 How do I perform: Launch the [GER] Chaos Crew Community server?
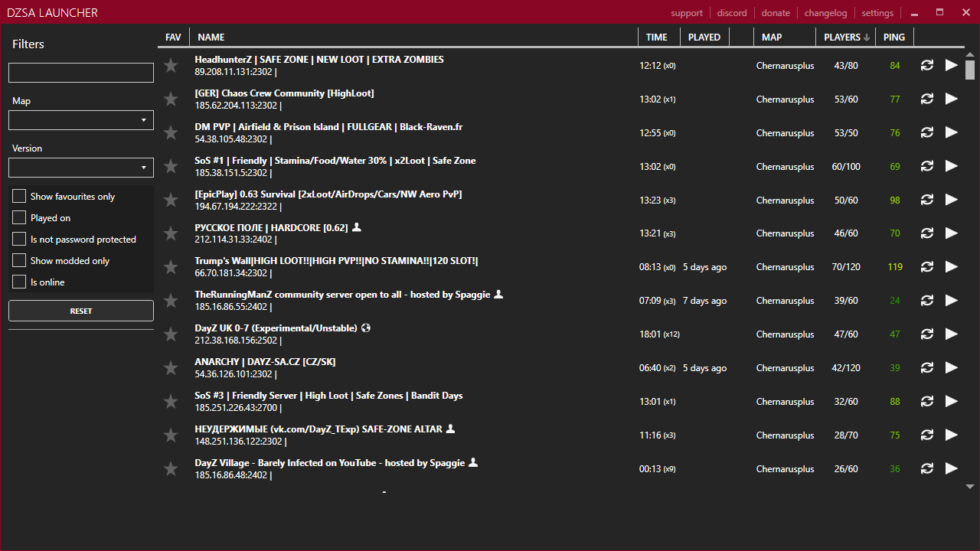(x=951, y=99)
